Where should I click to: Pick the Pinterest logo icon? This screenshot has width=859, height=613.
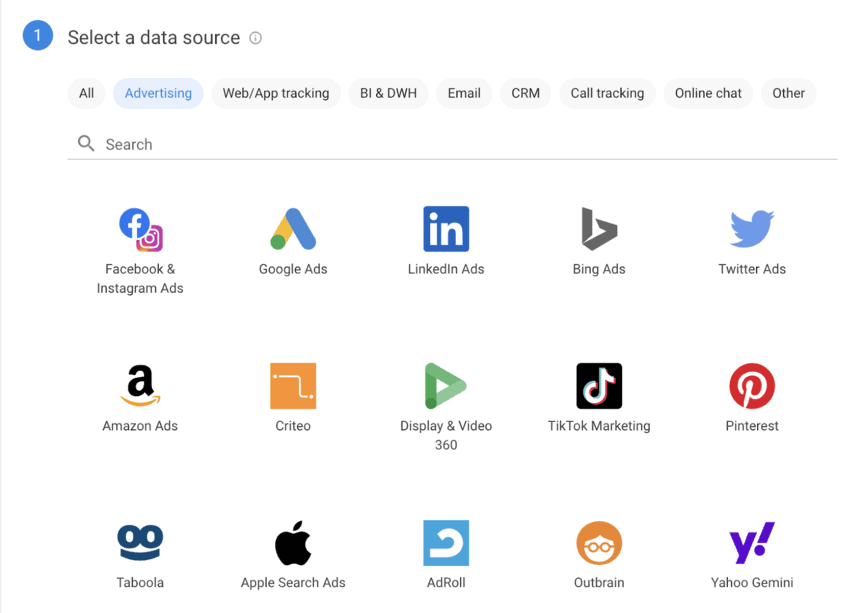(752, 386)
